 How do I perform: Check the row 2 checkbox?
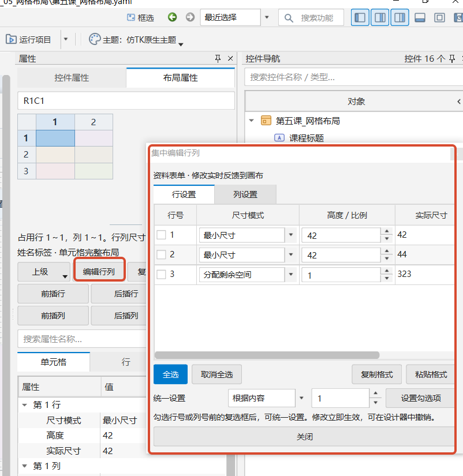coord(161,254)
